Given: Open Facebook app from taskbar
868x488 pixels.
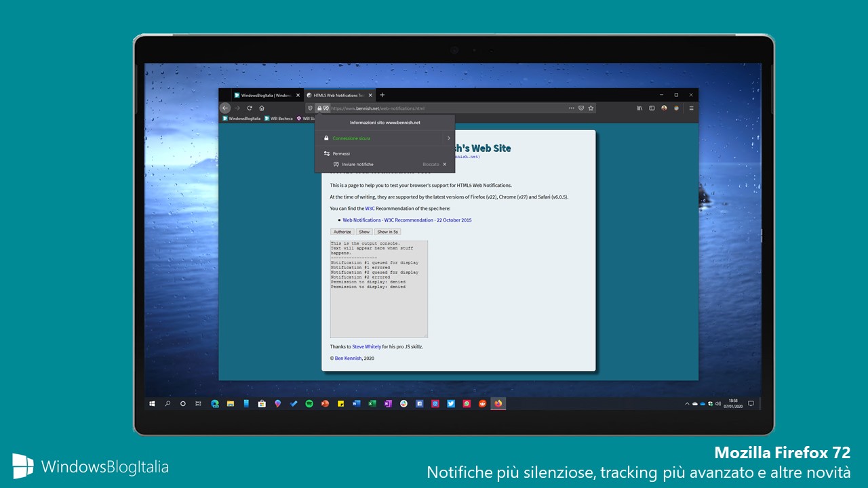Looking at the screenshot, I should click(420, 403).
